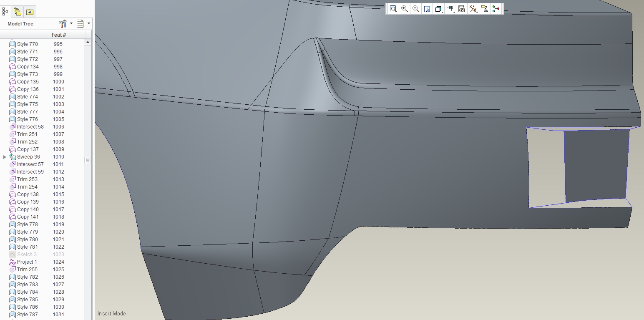Switch to the Favorites folder tab
Image resolution: width=644 pixels, height=320 pixels.
click(x=30, y=12)
